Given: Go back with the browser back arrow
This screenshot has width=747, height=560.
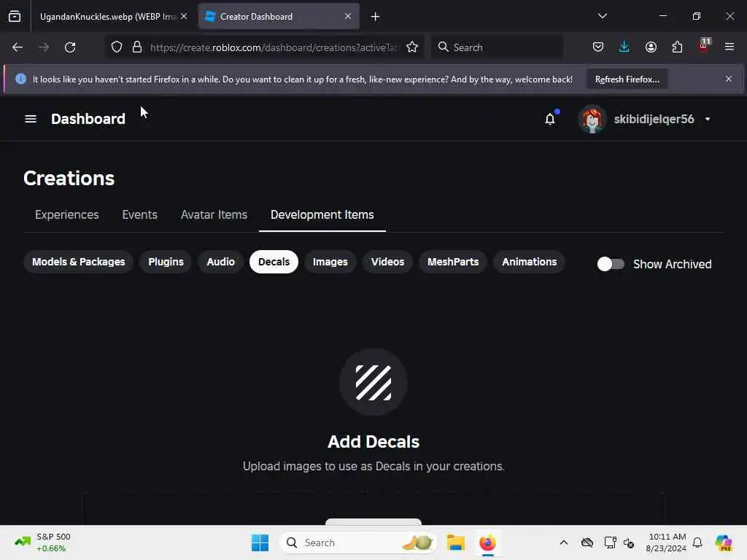Looking at the screenshot, I should click(x=18, y=47).
